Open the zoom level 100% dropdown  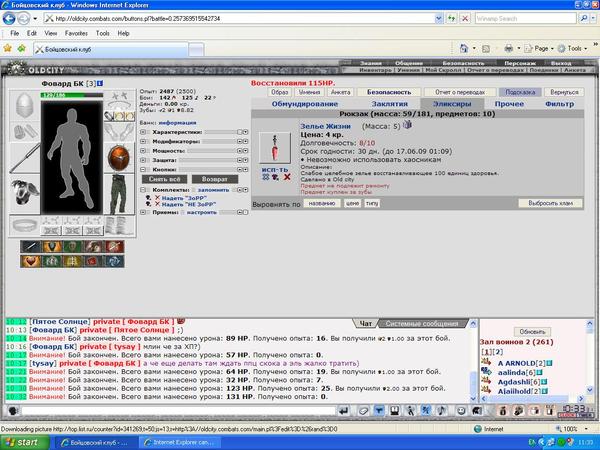(586, 429)
